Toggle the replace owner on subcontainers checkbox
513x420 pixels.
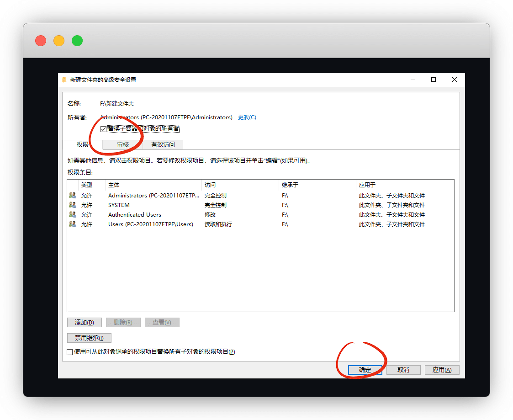tap(104, 129)
